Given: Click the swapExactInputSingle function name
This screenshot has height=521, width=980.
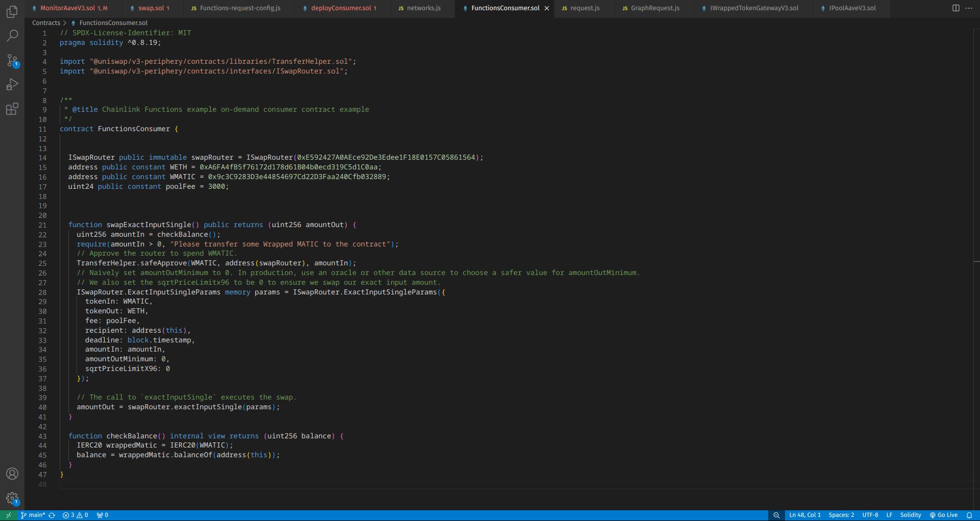Looking at the screenshot, I should (149, 225).
